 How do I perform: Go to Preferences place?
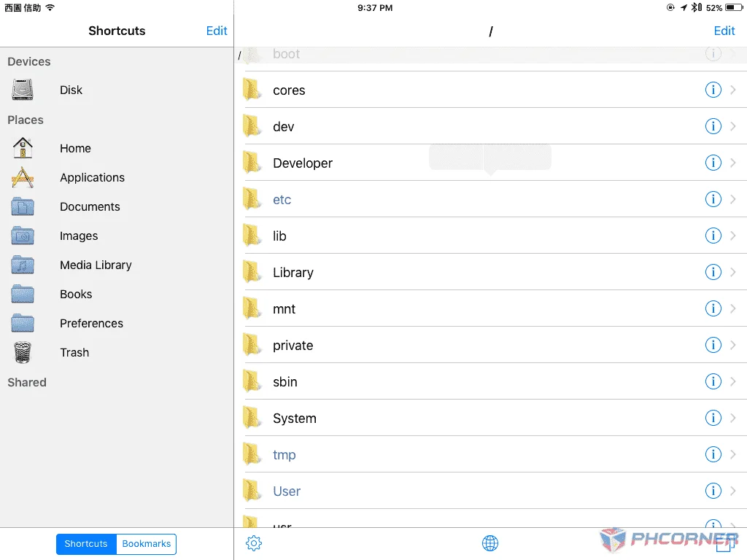[91, 323]
